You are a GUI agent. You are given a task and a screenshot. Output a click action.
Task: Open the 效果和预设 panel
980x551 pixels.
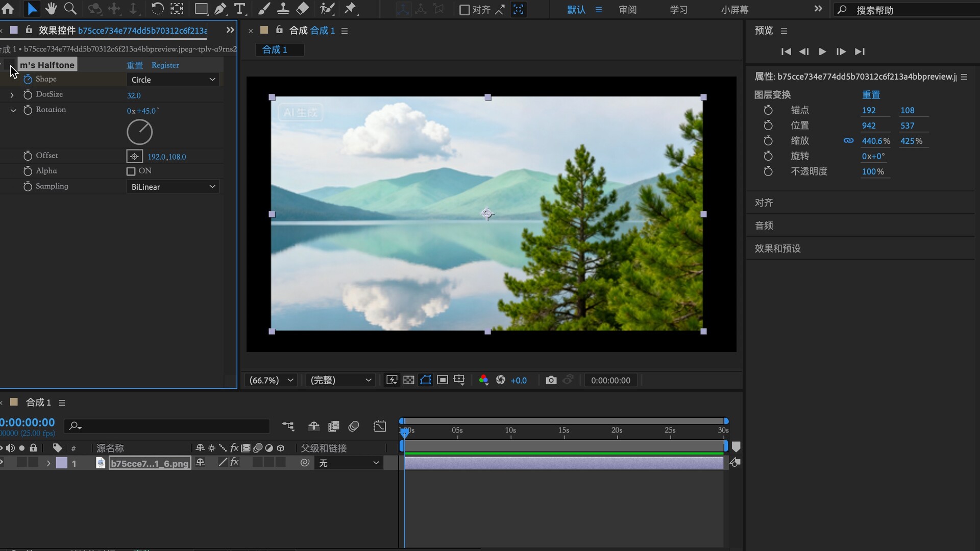click(777, 248)
